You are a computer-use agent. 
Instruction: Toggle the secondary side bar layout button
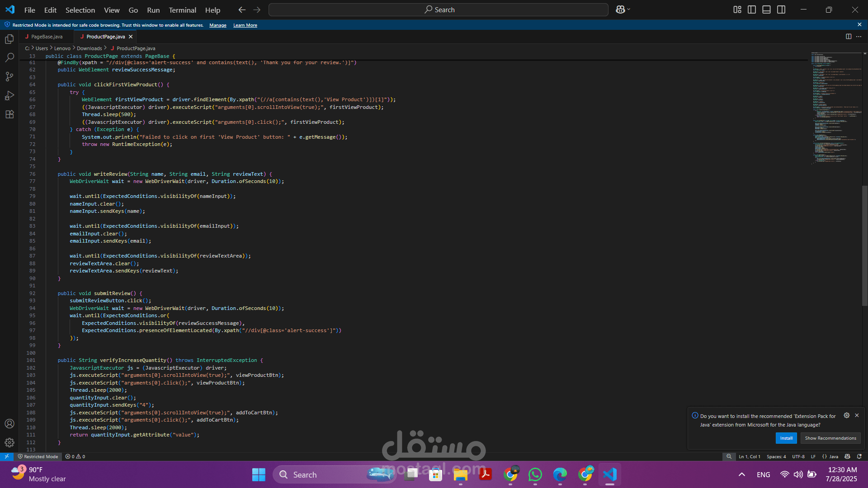[x=781, y=9]
